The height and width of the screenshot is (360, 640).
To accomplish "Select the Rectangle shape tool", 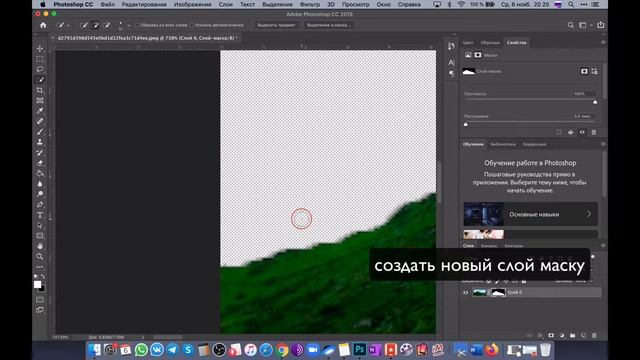I will point(40,236).
